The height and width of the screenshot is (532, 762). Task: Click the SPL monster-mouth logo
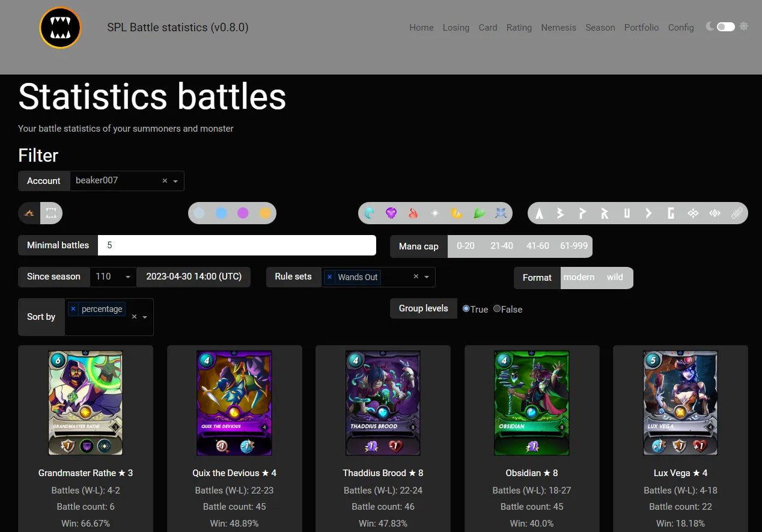[60, 28]
